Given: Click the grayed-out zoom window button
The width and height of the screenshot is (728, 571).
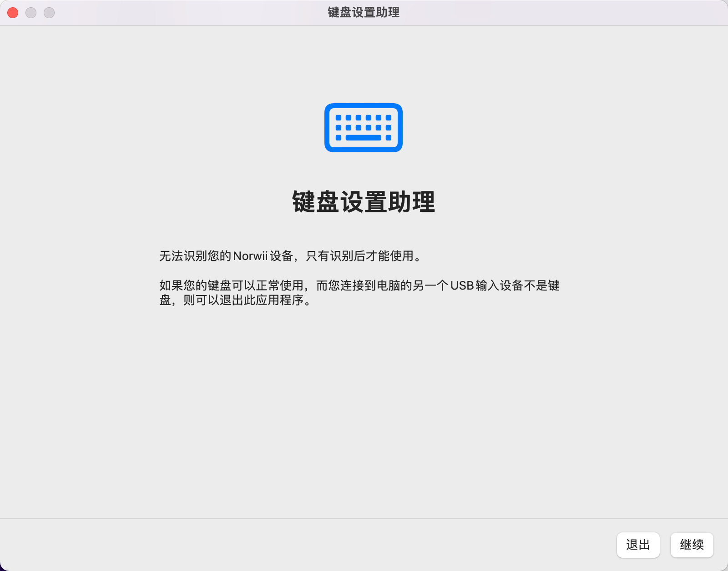Looking at the screenshot, I should pyautogui.click(x=49, y=13).
